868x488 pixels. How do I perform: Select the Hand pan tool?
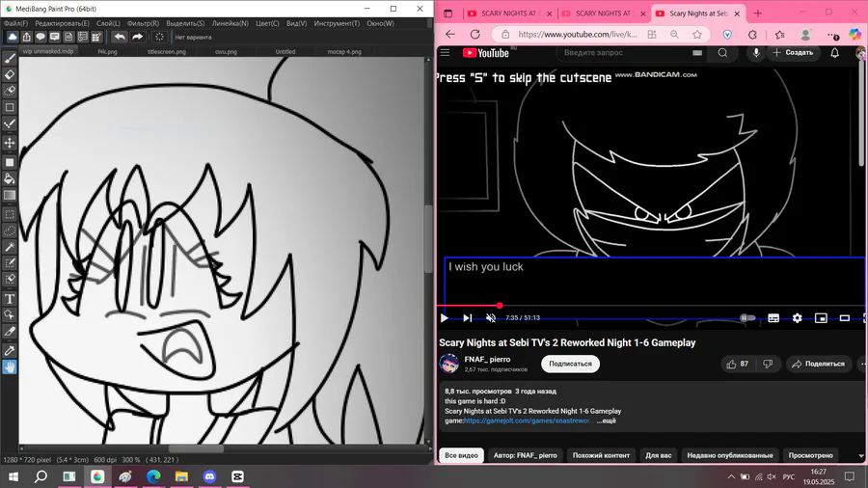(x=10, y=366)
